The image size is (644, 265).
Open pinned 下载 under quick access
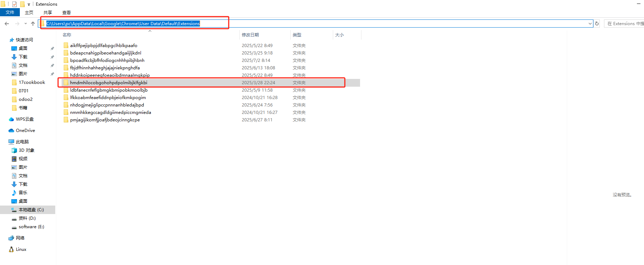23,57
